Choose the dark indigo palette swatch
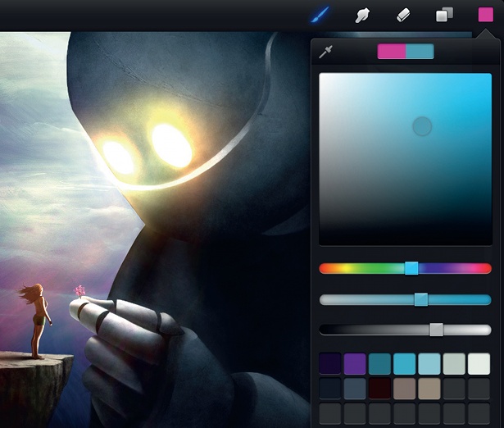The image size is (504, 428). 330,364
